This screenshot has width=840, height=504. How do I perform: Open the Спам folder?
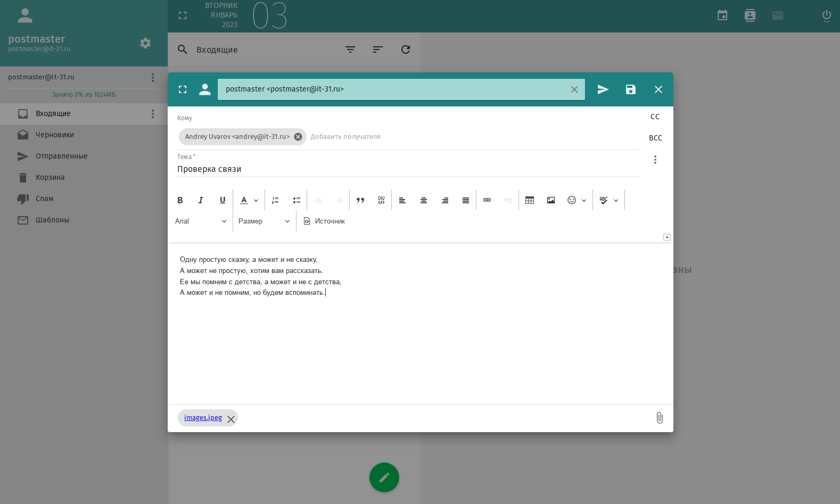click(84, 199)
